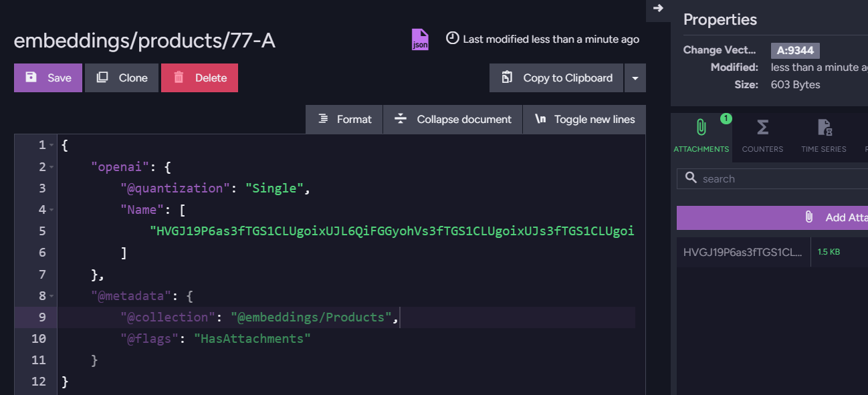This screenshot has width=868, height=395.
Task: Click the trash icon on Delete
Action: click(x=179, y=78)
